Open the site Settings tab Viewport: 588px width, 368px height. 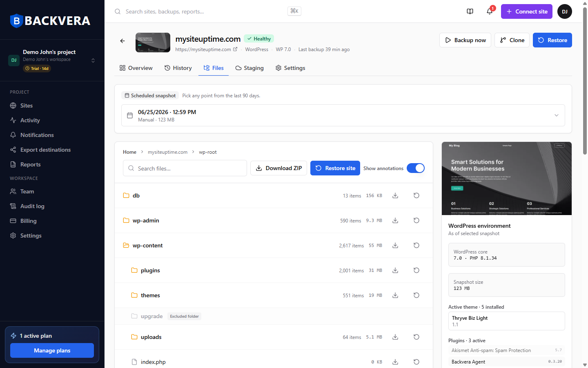pos(290,68)
